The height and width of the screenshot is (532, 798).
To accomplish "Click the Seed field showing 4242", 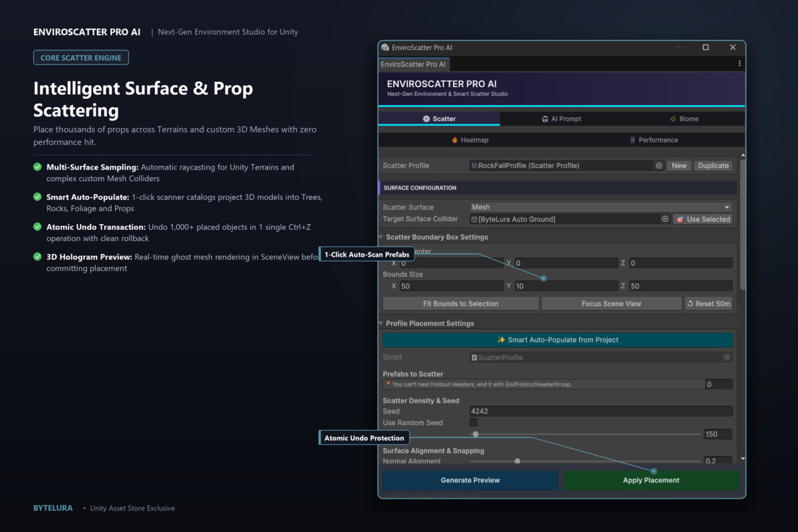I will (601, 411).
